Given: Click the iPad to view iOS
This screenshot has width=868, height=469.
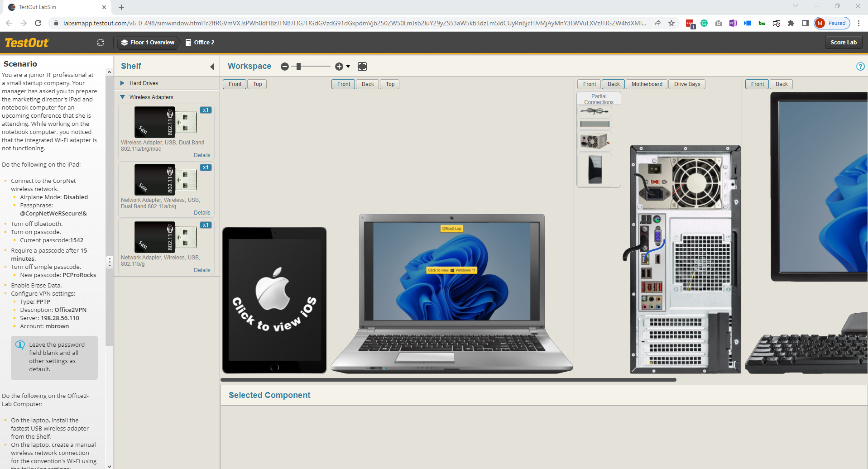Looking at the screenshot, I should pyautogui.click(x=274, y=301).
